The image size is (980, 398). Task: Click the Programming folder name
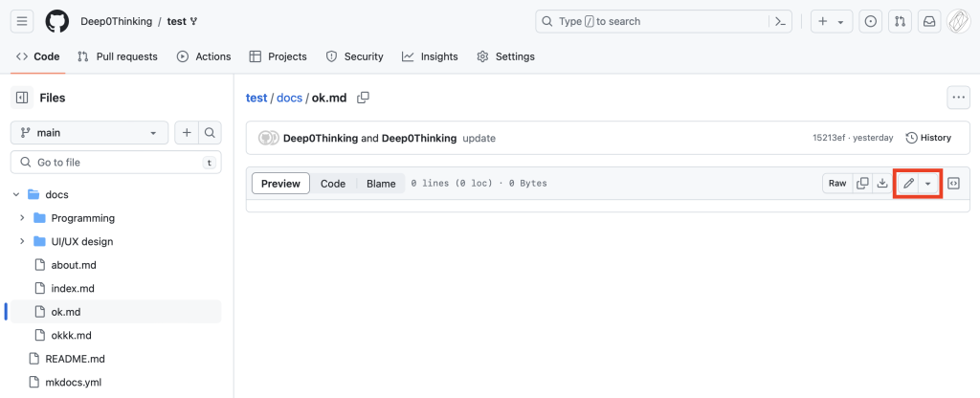(x=83, y=218)
